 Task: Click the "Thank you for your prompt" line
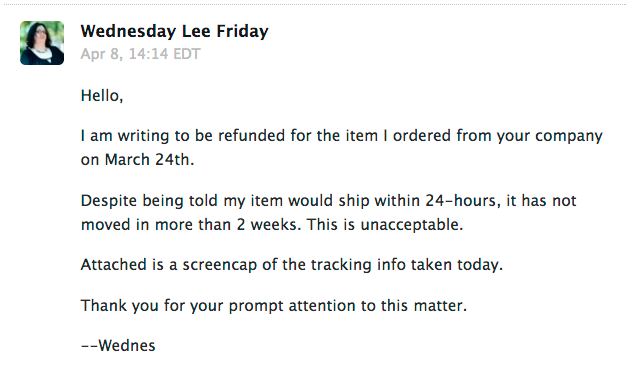coord(273,305)
